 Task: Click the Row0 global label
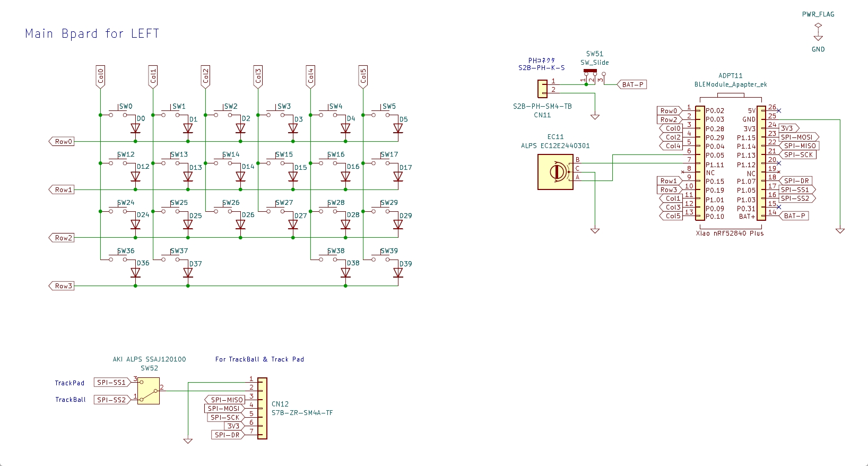(62, 142)
